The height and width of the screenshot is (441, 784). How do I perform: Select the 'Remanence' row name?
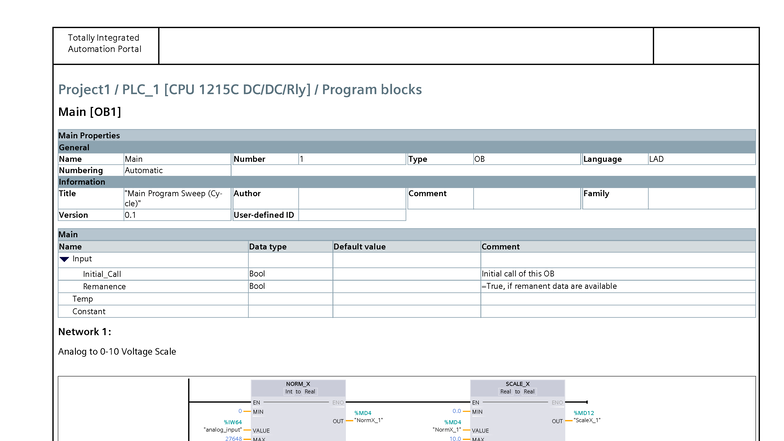(104, 286)
